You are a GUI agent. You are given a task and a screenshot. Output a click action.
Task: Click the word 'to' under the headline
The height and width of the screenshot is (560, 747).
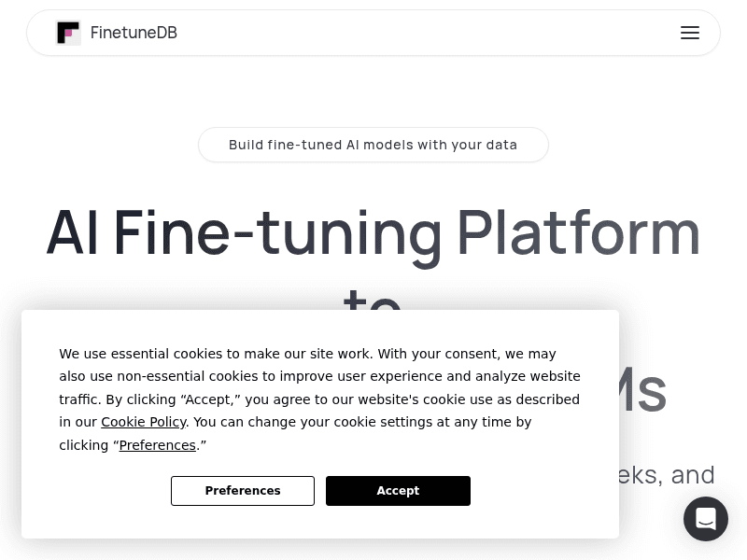373,299
